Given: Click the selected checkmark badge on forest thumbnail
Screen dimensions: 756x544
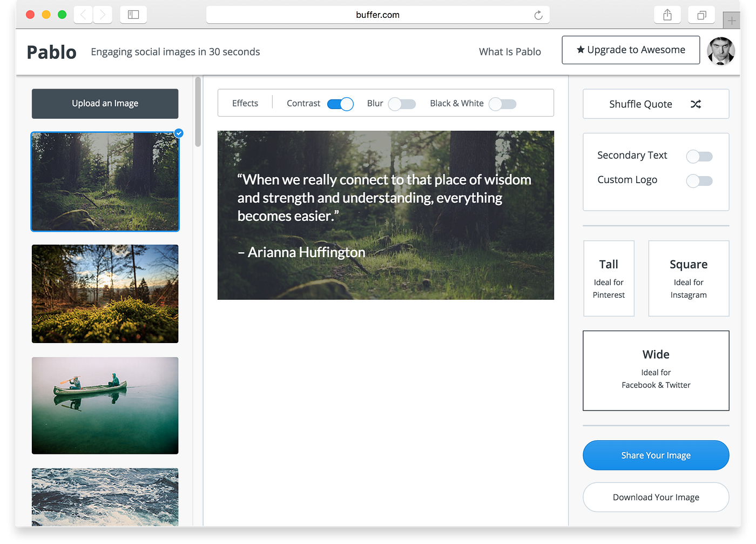Looking at the screenshot, I should [x=179, y=133].
